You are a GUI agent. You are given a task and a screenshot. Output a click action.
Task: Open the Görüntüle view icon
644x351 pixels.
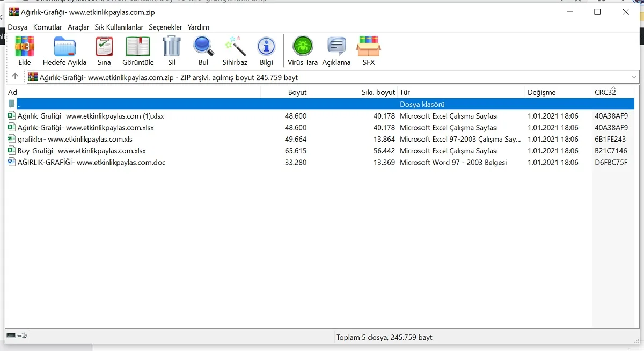(x=138, y=47)
